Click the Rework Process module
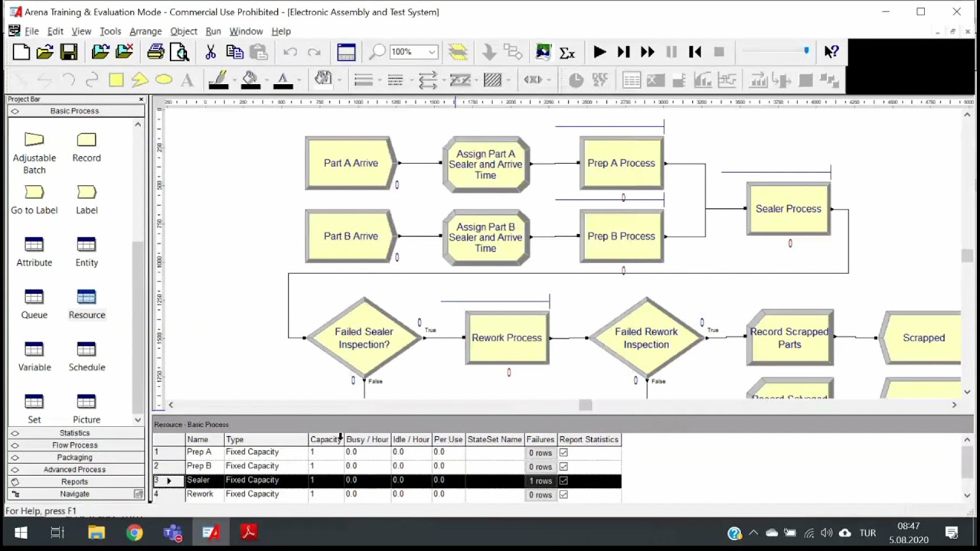980x551 pixels. 507,337
